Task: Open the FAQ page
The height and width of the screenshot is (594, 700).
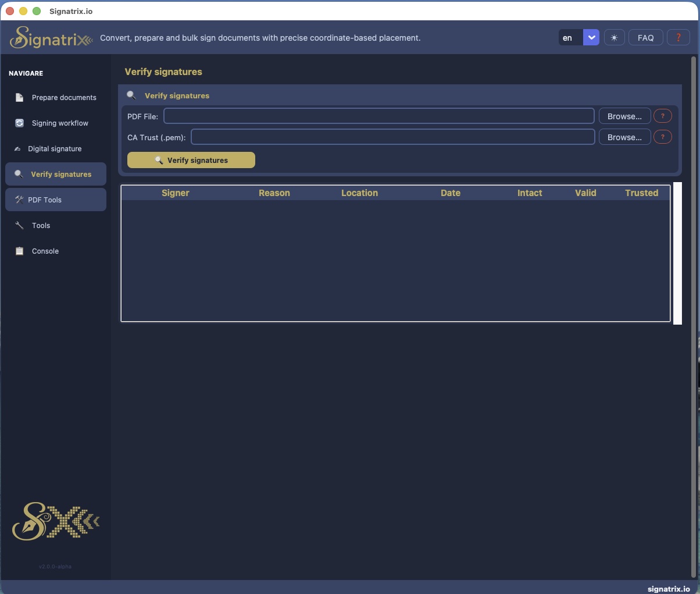Action: (645, 37)
